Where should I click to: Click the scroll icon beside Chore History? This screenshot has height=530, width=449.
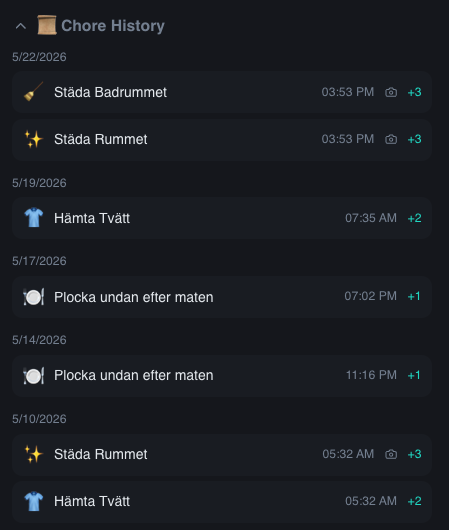pyautogui.click(x=47, y=25)
